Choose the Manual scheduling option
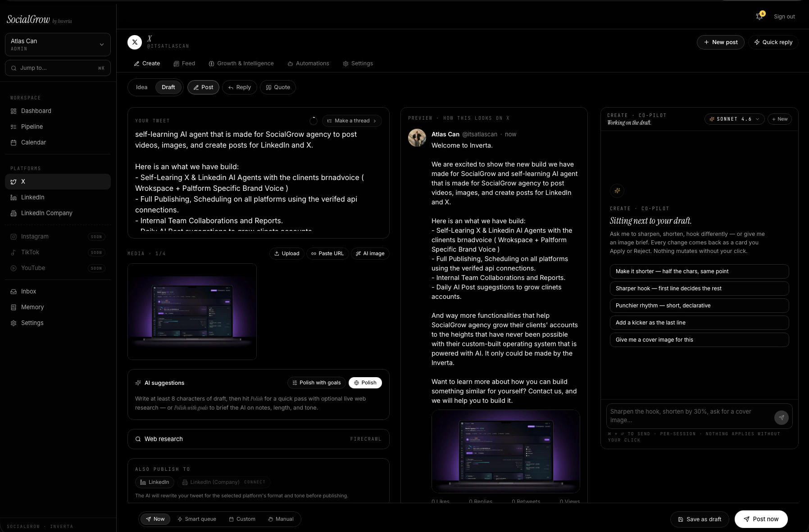This screenshot has width=809, height=532. point(281,519)
